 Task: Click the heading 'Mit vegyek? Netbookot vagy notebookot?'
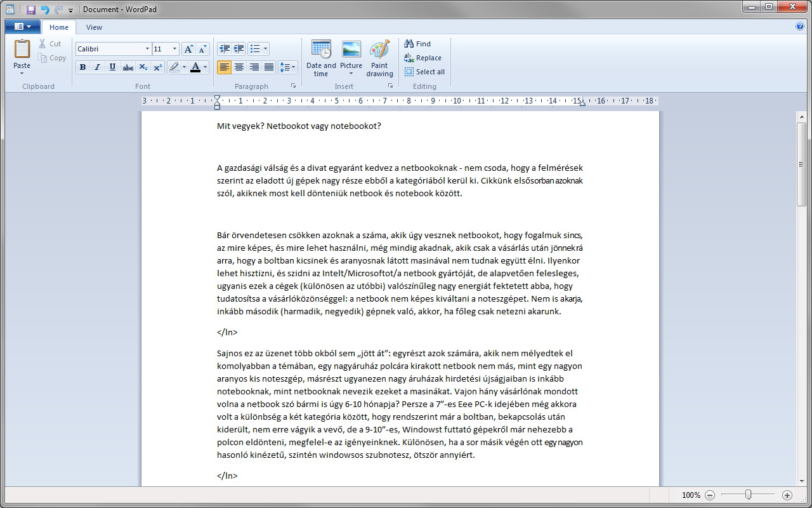(299, 126)
